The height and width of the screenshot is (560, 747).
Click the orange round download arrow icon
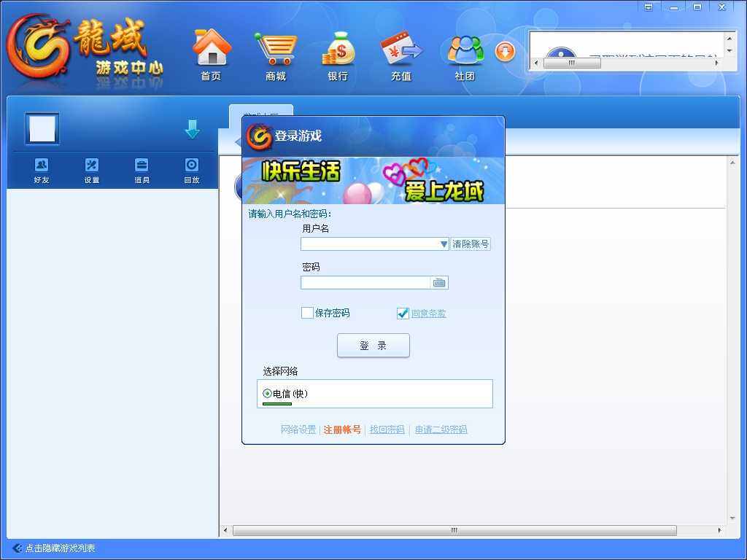tap(505, 52)
